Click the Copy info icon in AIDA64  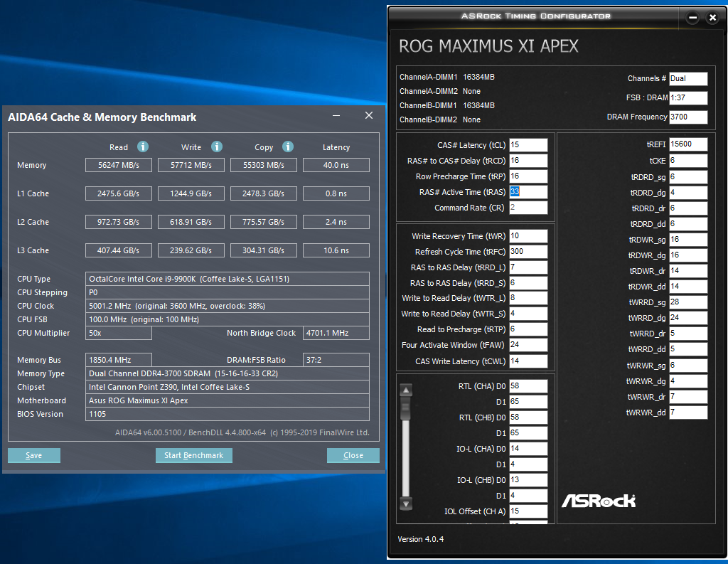coord(288,147)
